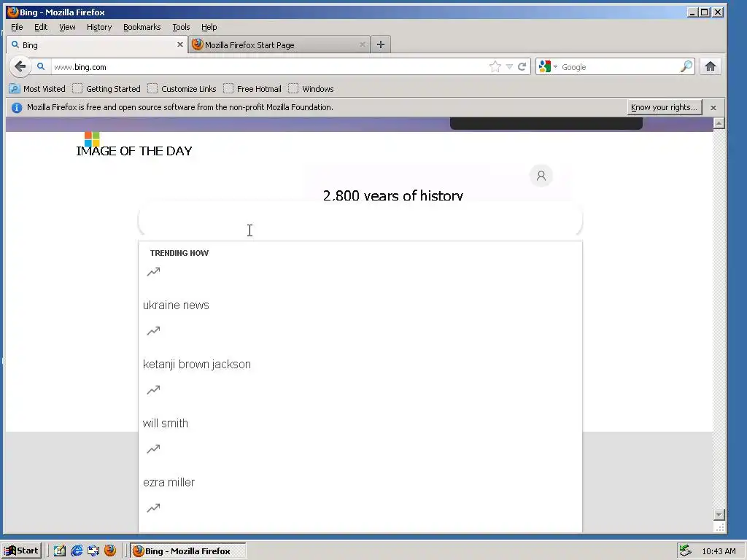Open the History menu
747x560 pixels.
pyautogui.click(x=99, y=27)
